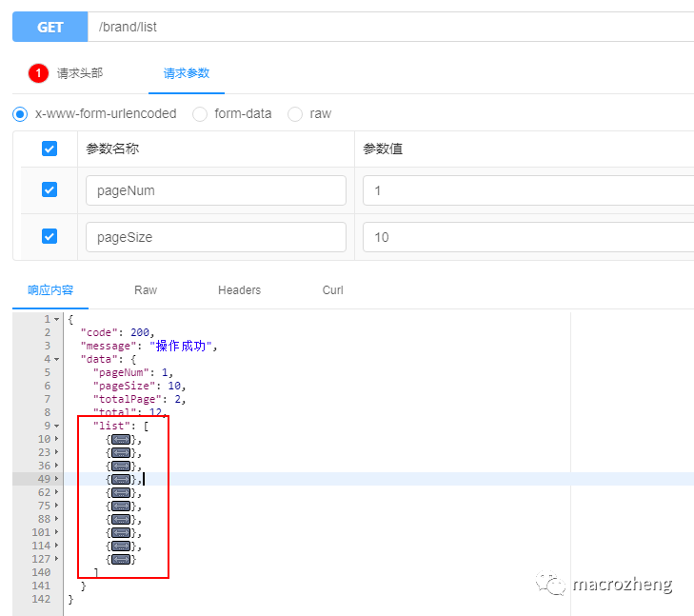Click the pageNum value field showing 1
This screenshot has height=616, width=694.
point(528,190)
